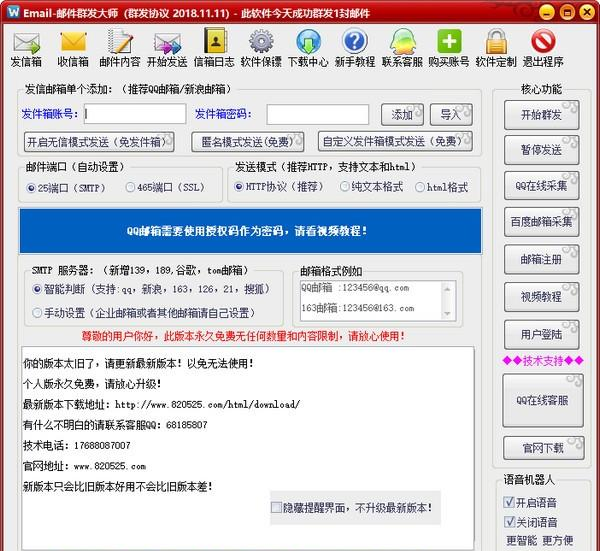Click the 添加 button beside password field
Screen dimensions: 600x551
pos(402,114)
